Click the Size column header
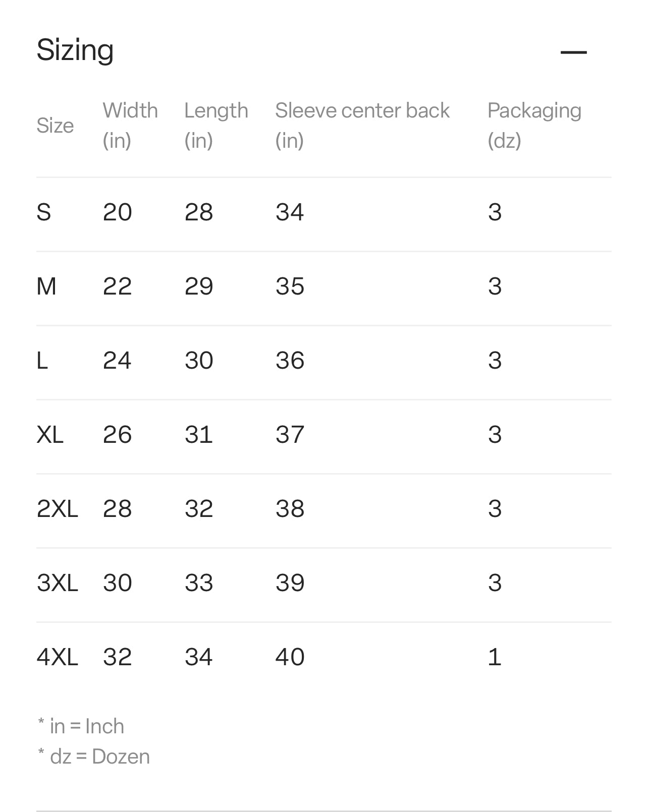The height and width of the screenshot is (812, 648). click(x=55, y=126)
